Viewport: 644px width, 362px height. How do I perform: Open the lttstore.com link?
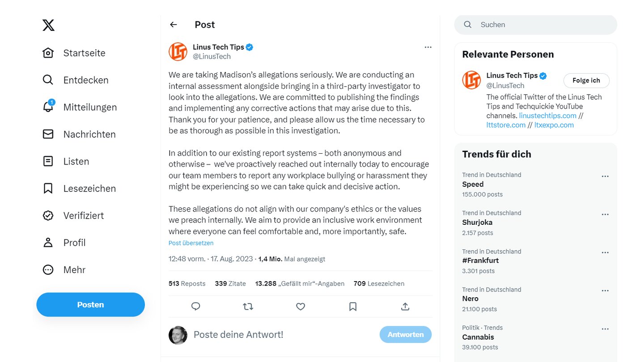[x=506, y=125]
